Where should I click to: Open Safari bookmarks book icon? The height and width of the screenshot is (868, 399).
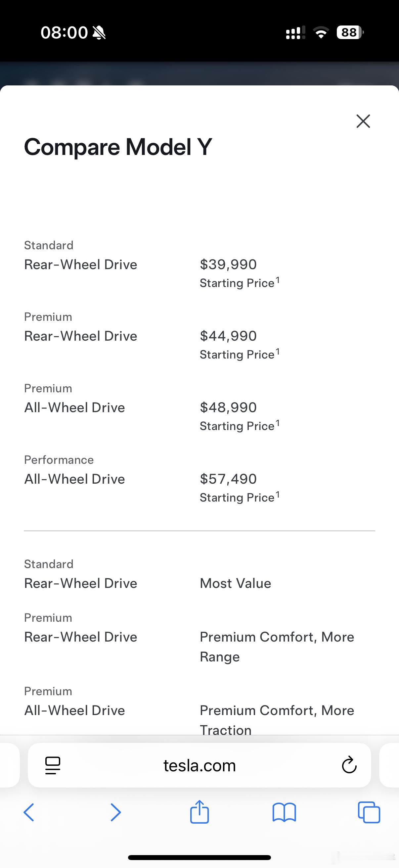(x=284, y=812)
